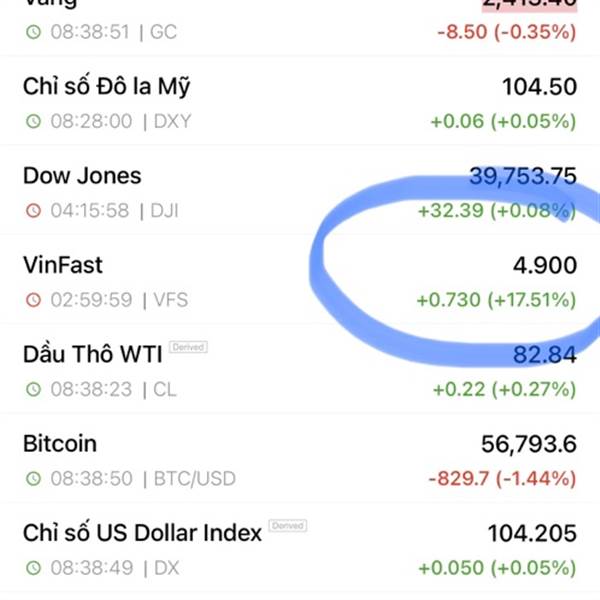Open the VinFast listing
This screenshot has height=600, width=600.
[x=300, y=279]
